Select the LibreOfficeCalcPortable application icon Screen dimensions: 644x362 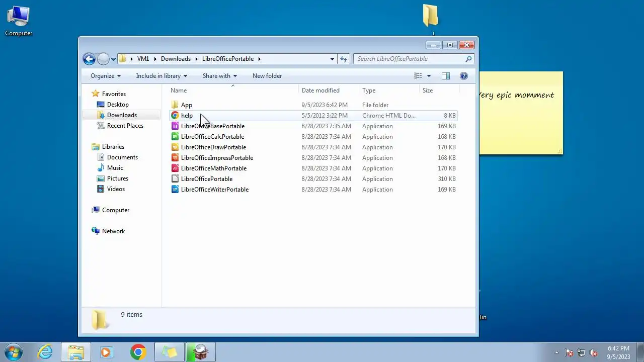(x=175, y=137)
